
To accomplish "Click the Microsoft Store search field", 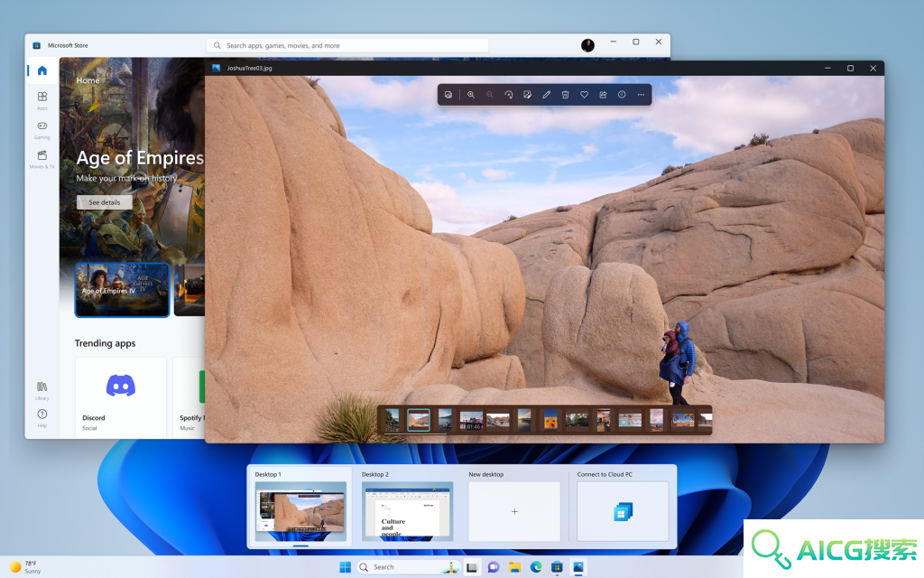I will coord(347,45).
